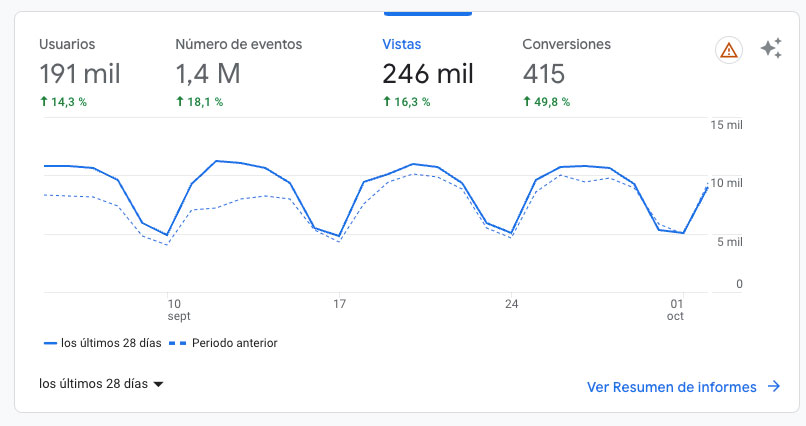Open the Ver Resumen de informes link
The width and height of the screenshot is (806, 426).
(x=671, y=387)
